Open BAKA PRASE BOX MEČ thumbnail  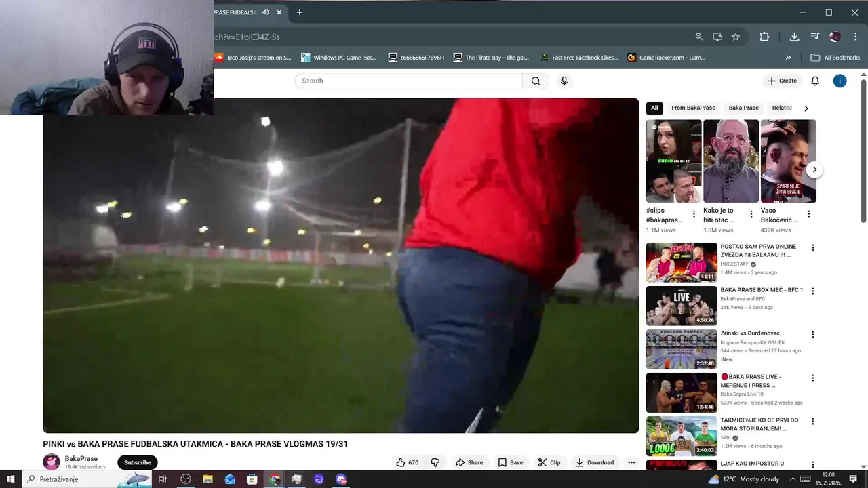coord(682,306)
